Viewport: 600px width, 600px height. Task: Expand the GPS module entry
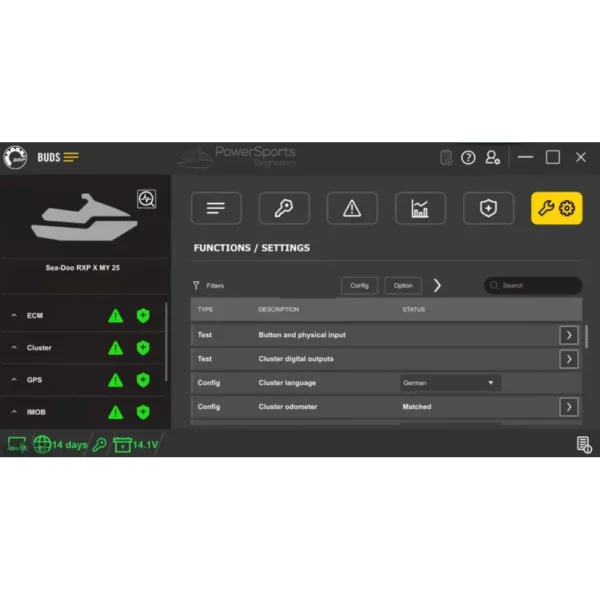click(15, 380)
